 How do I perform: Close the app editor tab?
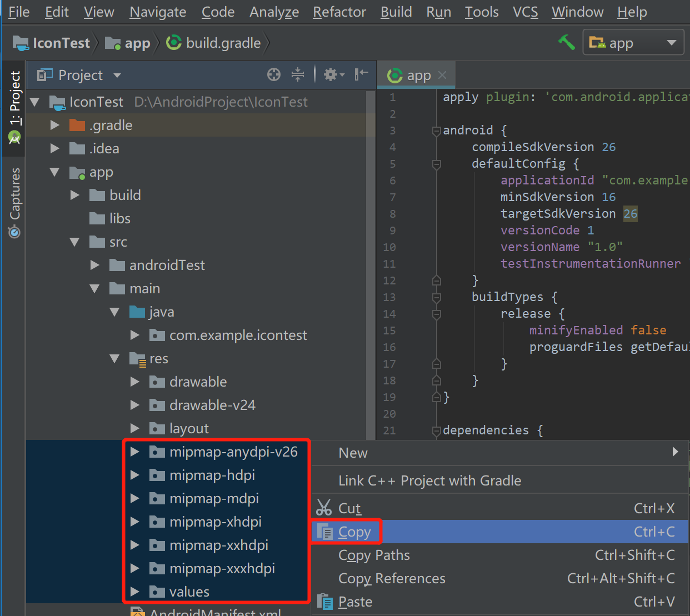pyautogui.click(x=442, y=75)
